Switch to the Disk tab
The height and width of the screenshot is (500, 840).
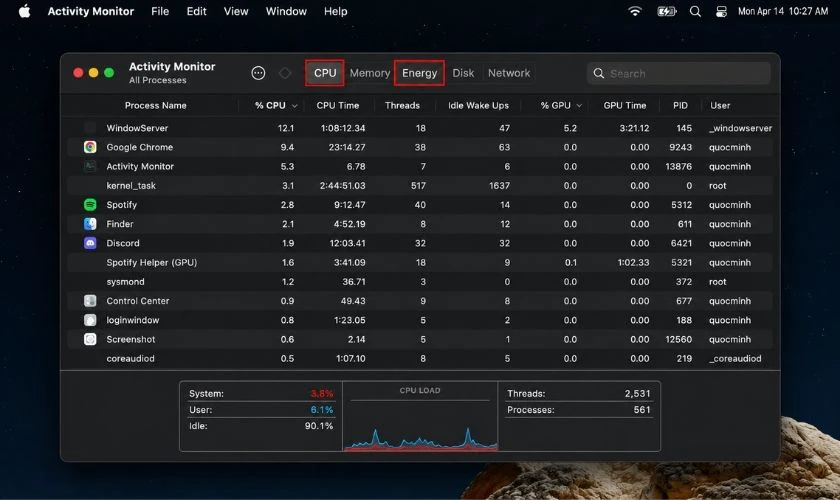[x=463, y=73]
